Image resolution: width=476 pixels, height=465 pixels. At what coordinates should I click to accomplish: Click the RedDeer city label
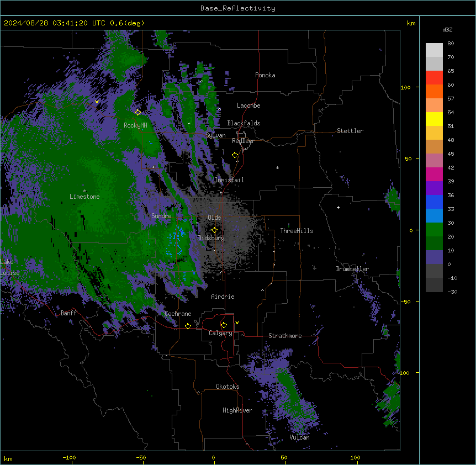(x=243, y=141)
